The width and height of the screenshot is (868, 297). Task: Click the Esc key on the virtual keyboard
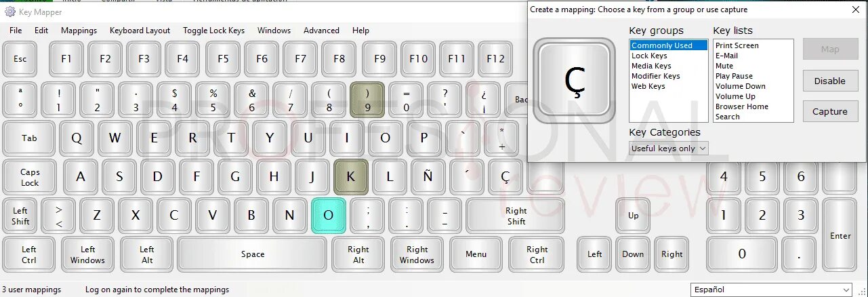[20, 59]
